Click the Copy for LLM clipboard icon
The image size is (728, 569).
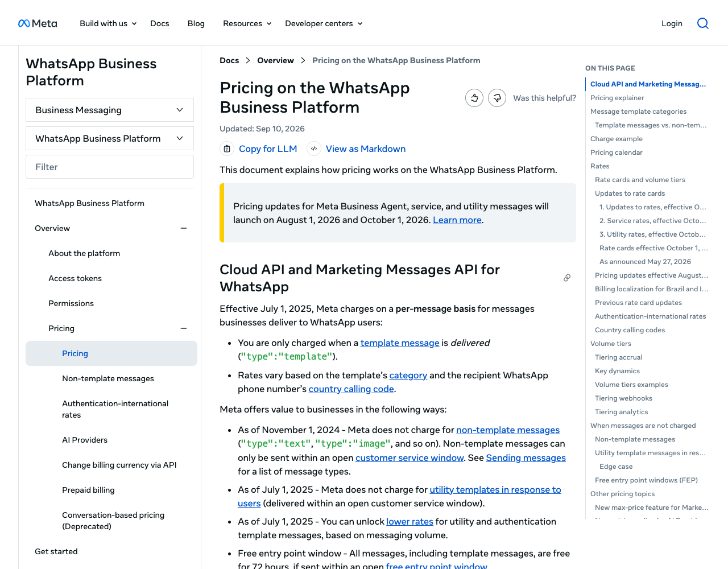pos(227,149)
